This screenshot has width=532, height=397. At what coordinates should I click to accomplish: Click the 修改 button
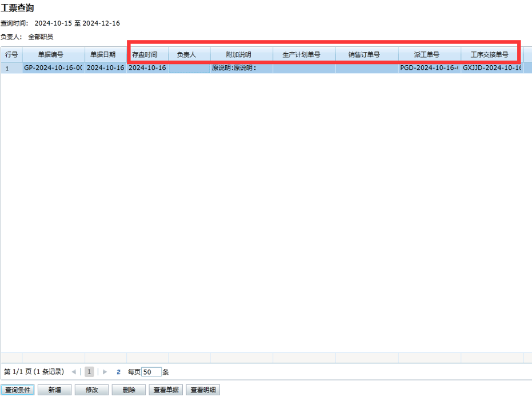tap(92, 390)
